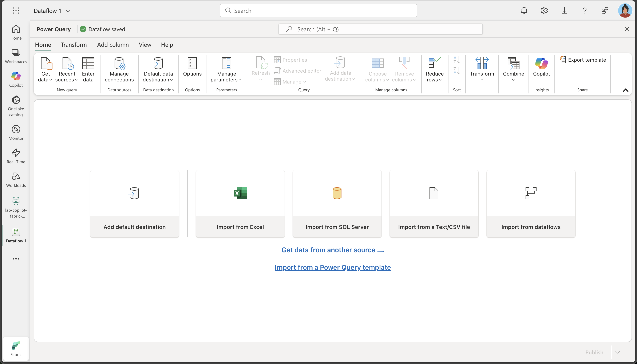Open Workloads in the sidebar
The width and height of the screenshot is (637, 364).
coord(16,180)
